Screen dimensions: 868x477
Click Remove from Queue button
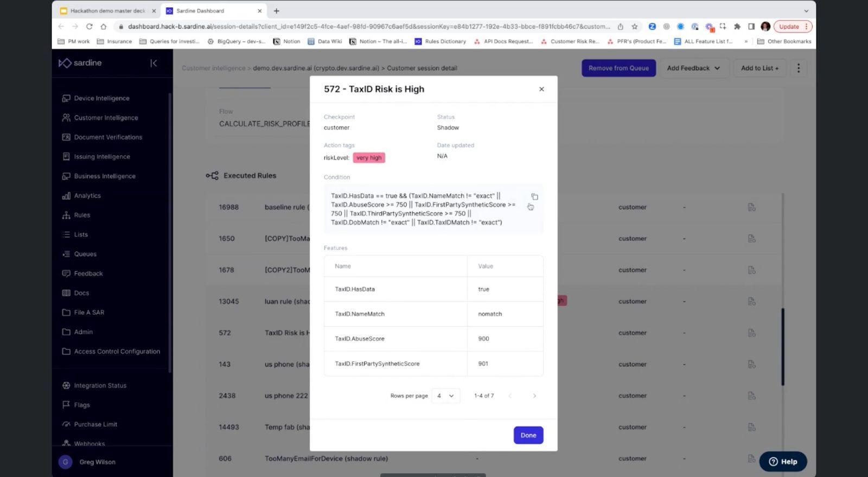(x=618, y=68)
